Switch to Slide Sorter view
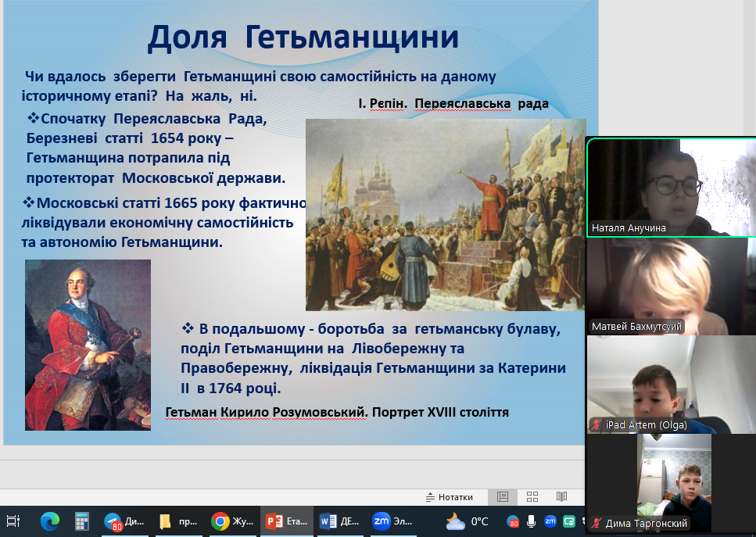 [x=532, y=496]
